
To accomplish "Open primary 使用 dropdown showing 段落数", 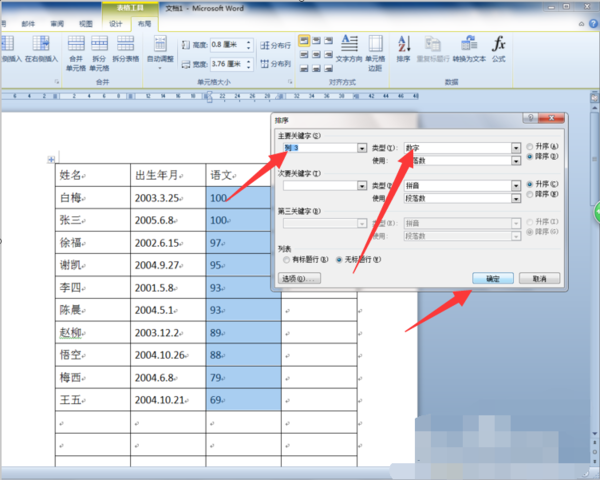I will [x=516, y=161].
